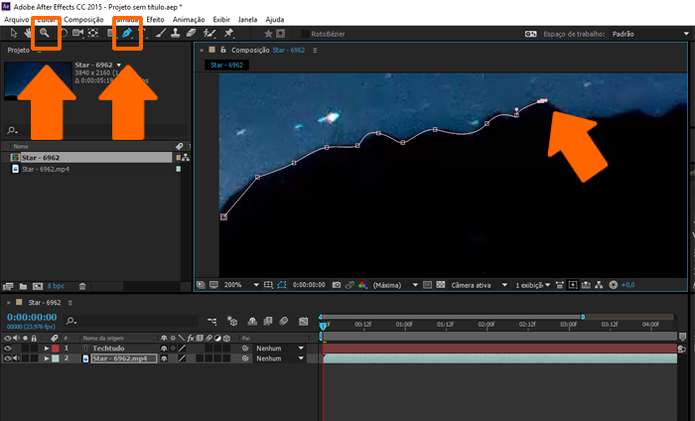
Task: Select the Pan Behind anchor tool
Action: (93, 33)
